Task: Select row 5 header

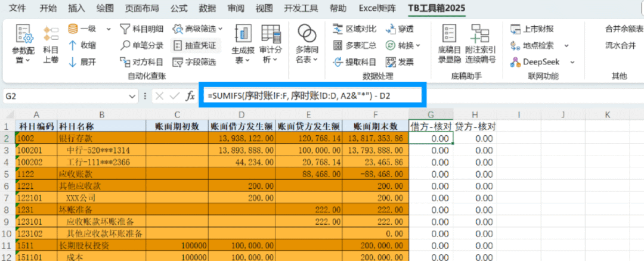Action: pyautogui.click(x=7, y=174)
